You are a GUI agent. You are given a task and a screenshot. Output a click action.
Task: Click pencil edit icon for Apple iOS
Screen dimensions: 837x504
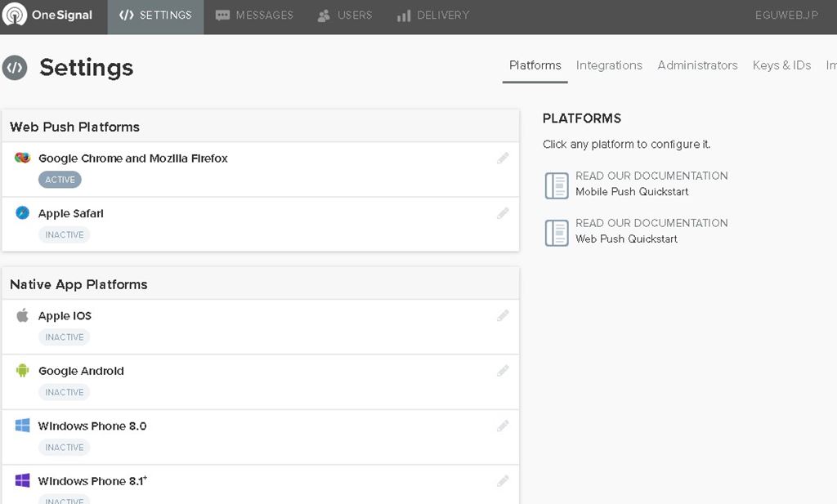click(503, 316)
